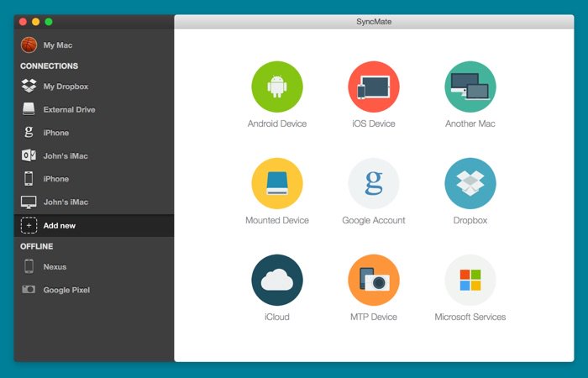Select the Android Device icon
588x378 pixels.
tap(277, 87)
